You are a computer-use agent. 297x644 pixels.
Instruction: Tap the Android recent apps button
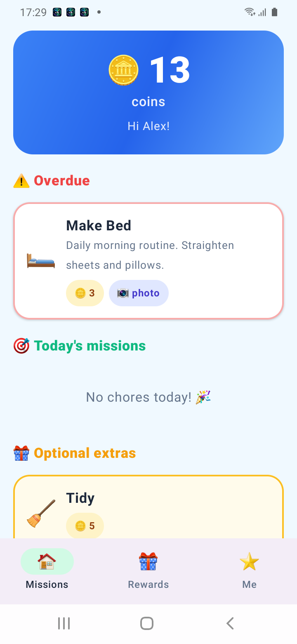coord(64,623)
